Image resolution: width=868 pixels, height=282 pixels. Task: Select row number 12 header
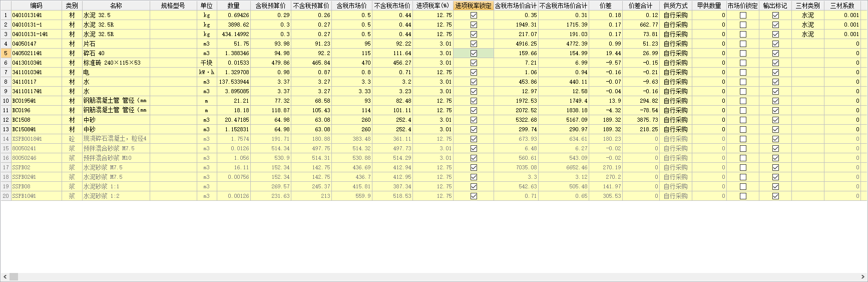tap(6, 120)
